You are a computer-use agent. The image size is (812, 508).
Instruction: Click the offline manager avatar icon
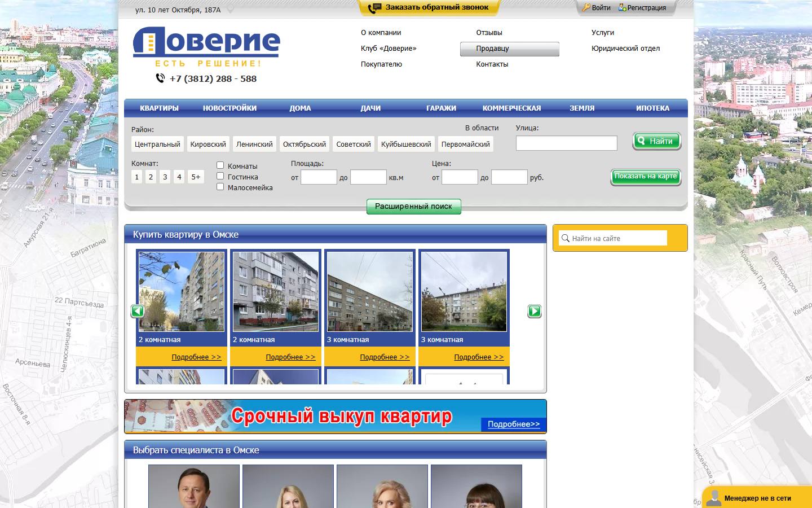[713, 498]
